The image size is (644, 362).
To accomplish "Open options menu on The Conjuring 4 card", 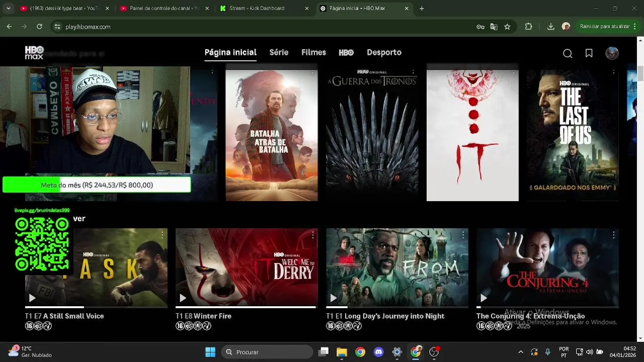I will [613, 235].
